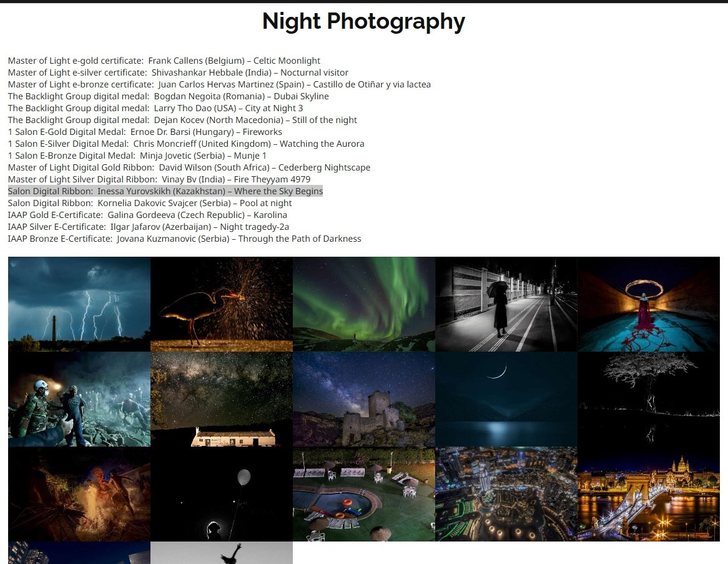This screenshot has height=564, width=728.
Task: Select the child with balloon silhouette photo
Action: click(222, 494)
